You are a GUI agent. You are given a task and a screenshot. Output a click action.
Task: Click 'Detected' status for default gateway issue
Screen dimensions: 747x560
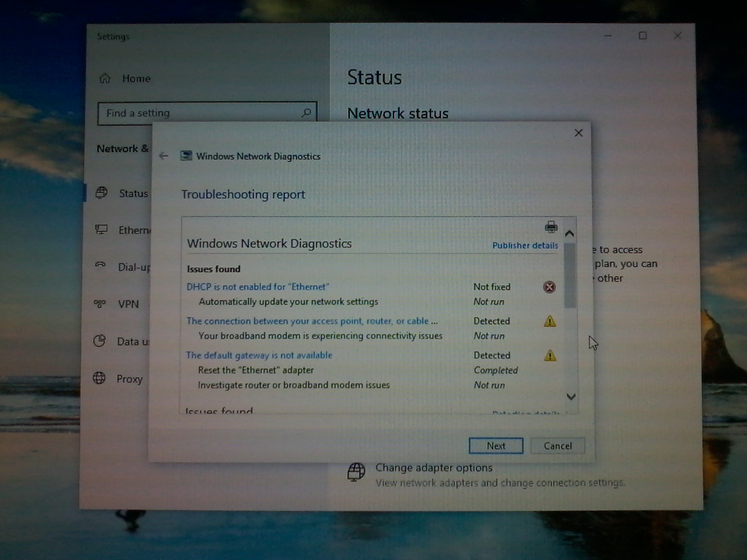click(492, 355)
